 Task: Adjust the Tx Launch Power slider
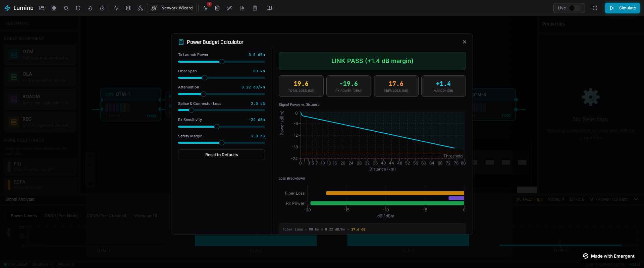(x=221, y=62)
